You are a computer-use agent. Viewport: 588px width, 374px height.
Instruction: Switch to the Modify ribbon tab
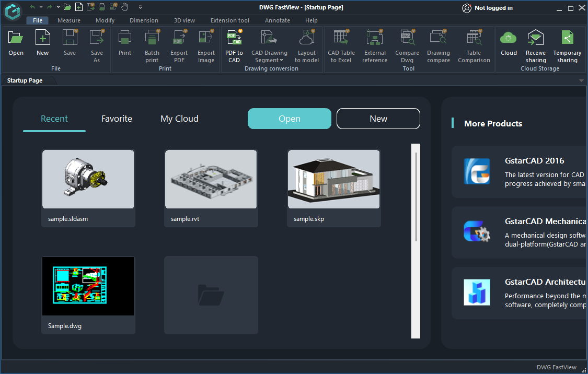coord(105,20)
